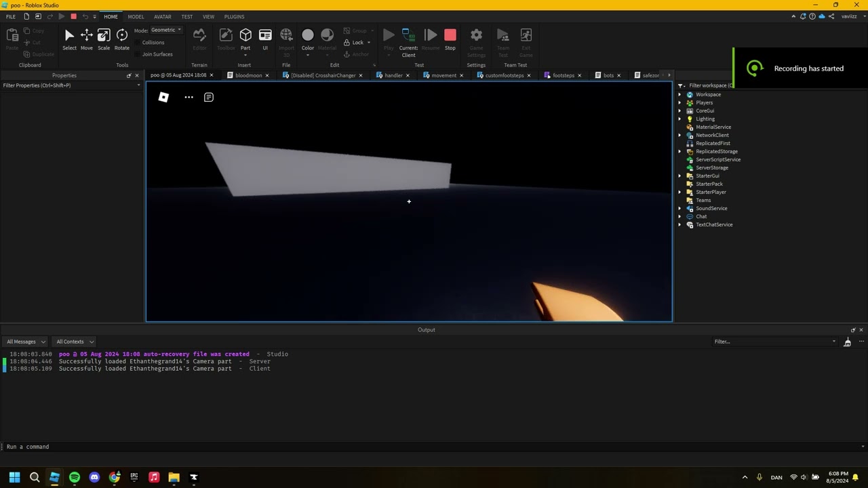Click the red stop icon in quick access bar
This screenshot has width=868, height=488.
click(x=73, y=16)
